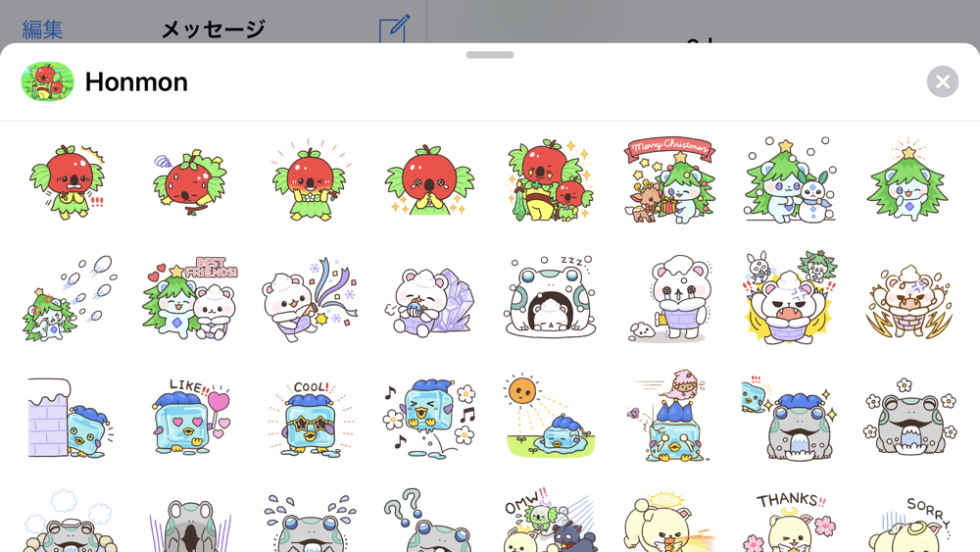Select the tree bear hit by snowballs sticker
980x552 pixels.
[x=69, y=298]
